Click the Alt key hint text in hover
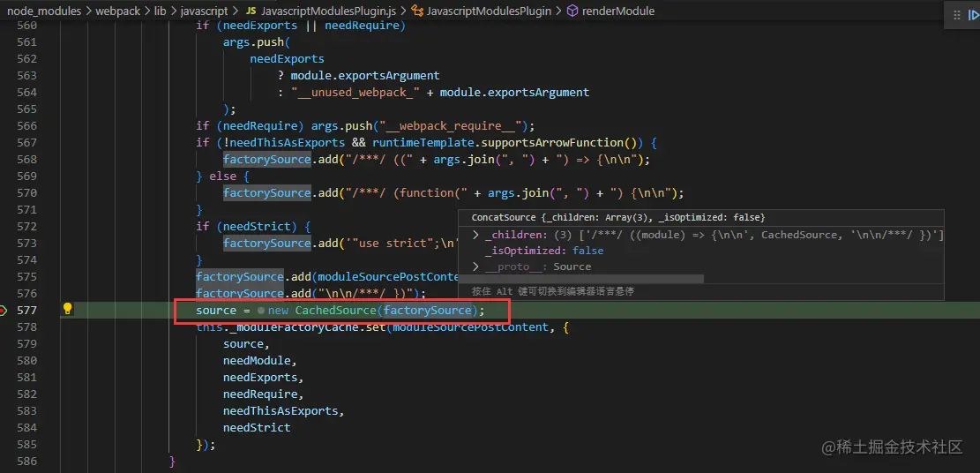 (553, 291)
